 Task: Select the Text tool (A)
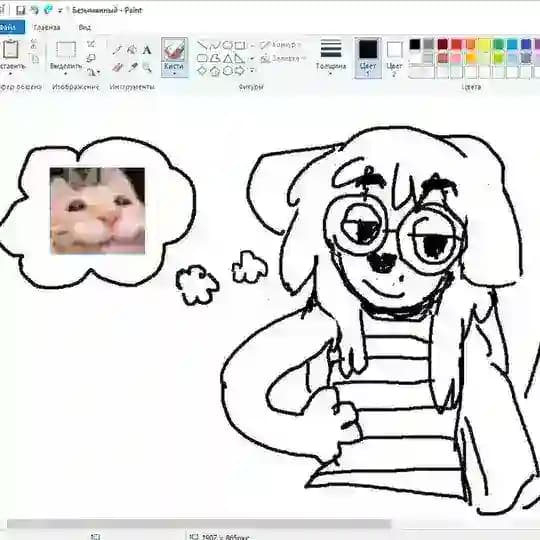pos(147,50)
